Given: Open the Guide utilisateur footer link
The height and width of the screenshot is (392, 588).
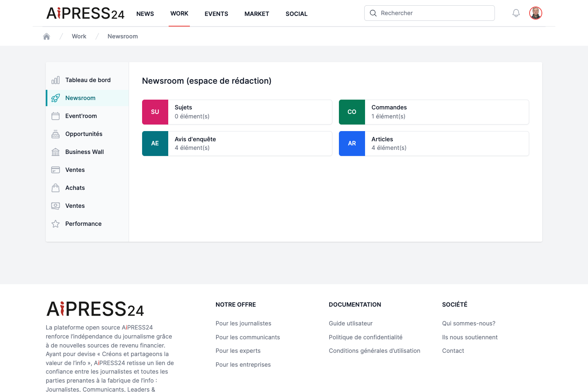Looking at the screenshot, I should tap(351, 323).
